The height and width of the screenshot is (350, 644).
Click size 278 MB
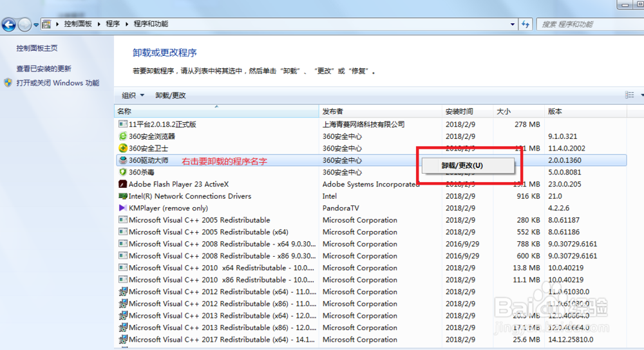coord(527,124)
